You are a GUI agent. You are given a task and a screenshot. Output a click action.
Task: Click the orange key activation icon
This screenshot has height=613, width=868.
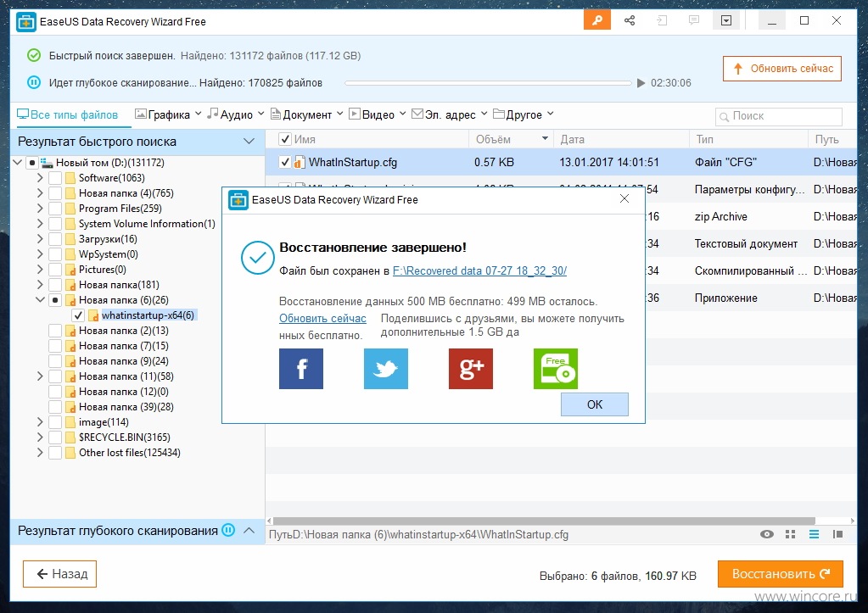pos(596,20)
